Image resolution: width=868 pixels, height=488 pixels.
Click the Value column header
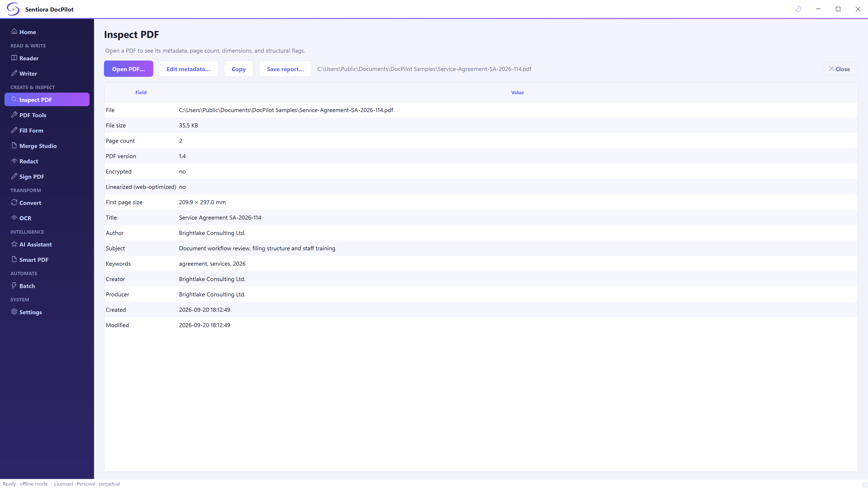pos(517,92)
